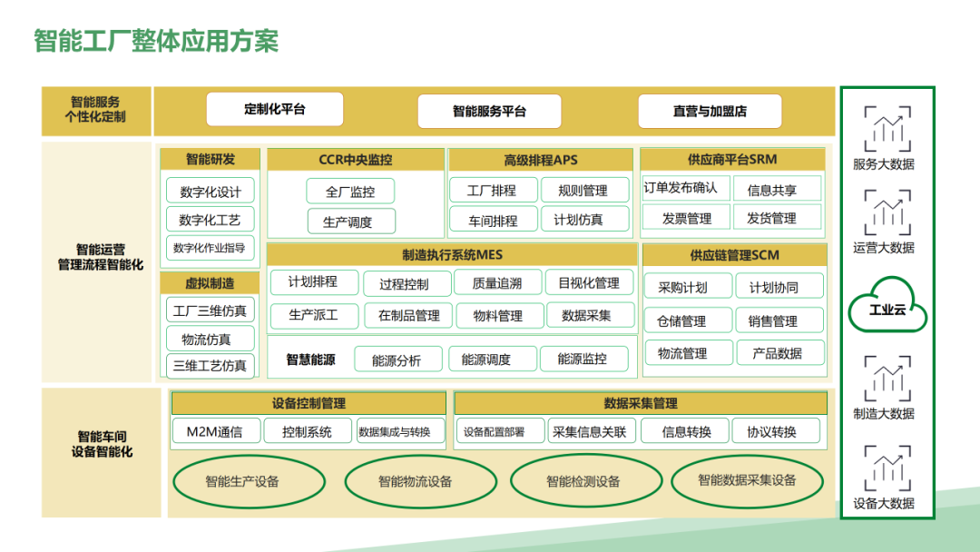Select the 计划仿真 box

[584, 220]
